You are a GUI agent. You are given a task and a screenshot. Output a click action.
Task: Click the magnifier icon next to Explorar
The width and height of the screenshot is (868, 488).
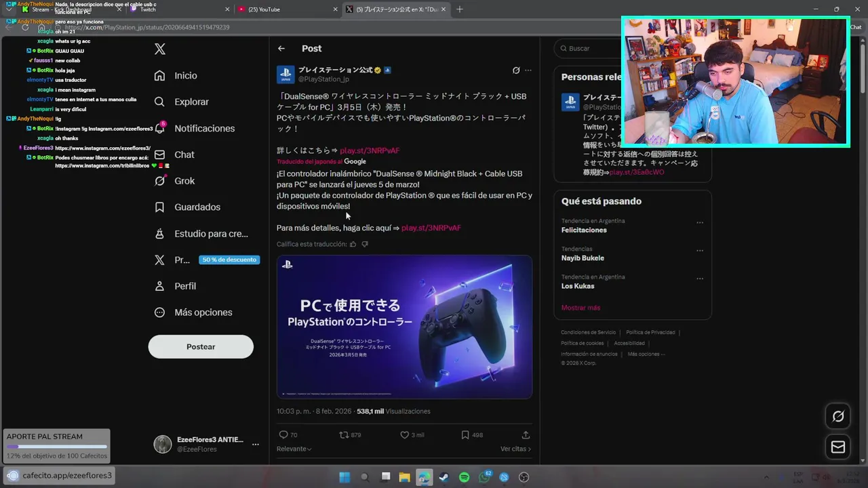click(x=159, y=102)
